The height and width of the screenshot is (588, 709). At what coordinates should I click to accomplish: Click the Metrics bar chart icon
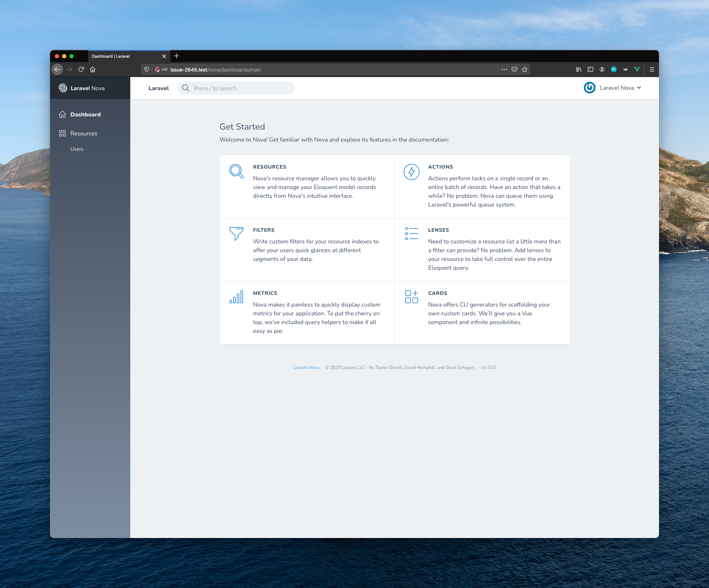[236, 297]
